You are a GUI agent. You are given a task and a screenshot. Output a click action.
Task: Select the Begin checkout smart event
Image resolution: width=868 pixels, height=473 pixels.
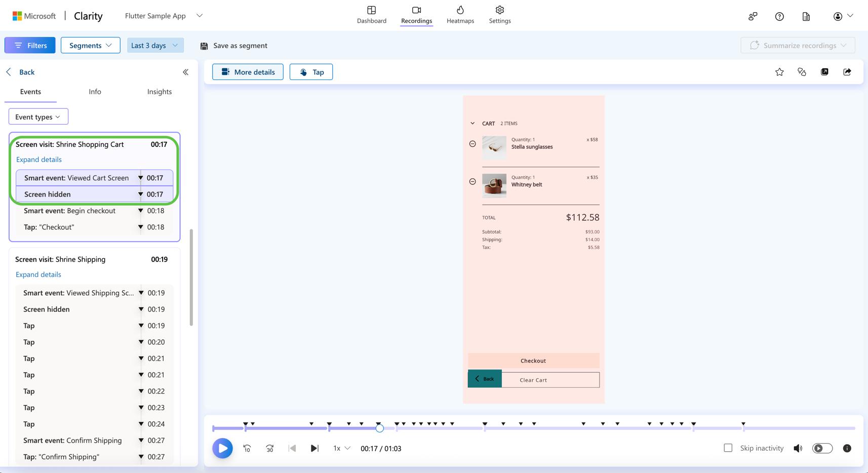94,211
